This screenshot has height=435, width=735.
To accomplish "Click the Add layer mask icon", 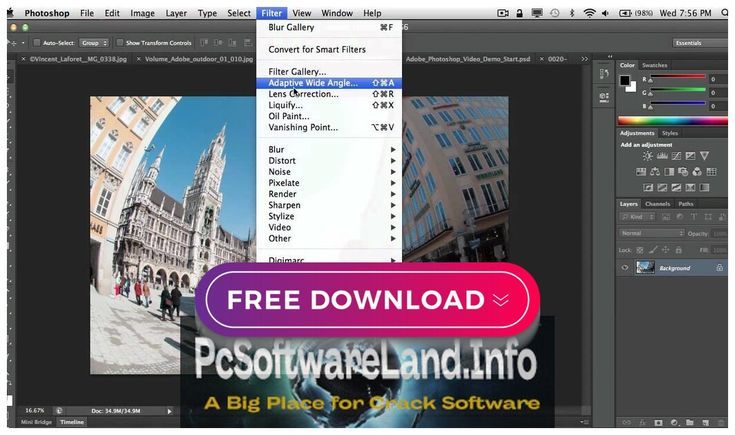I will (x=658, y=423).
